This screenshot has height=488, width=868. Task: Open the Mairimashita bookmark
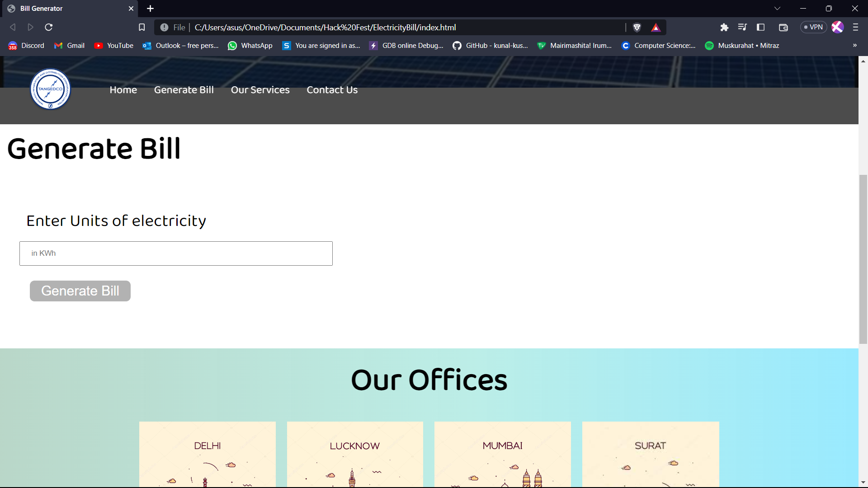pos(574,46)
